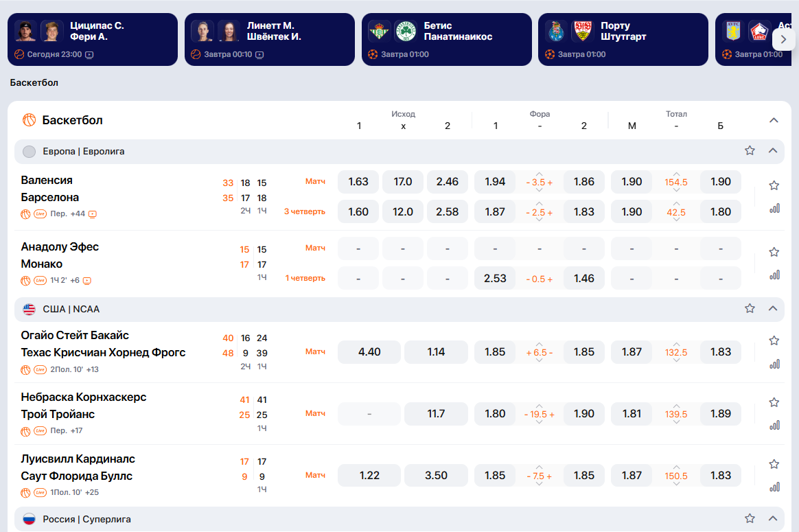The width and height of the screenshot is (799, 532).
Task: Open the Анадолу Эфес–Монако statistics chart
Action: point(774,275)
